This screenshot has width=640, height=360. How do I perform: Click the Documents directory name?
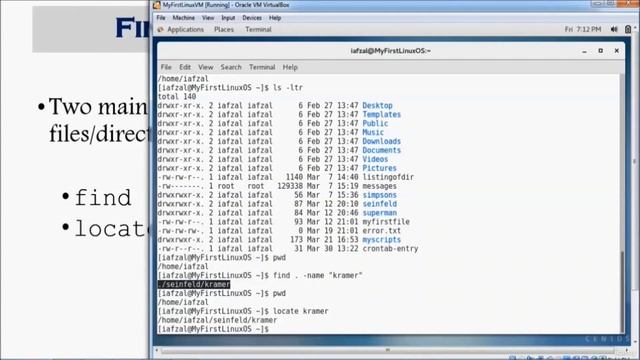[x=382, y=150]
